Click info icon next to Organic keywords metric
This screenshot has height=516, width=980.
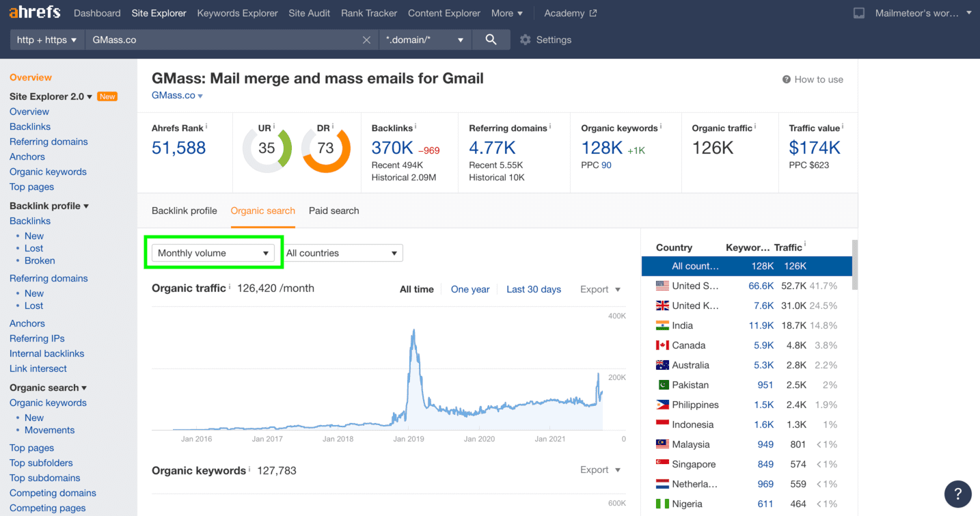pos(661,126)
